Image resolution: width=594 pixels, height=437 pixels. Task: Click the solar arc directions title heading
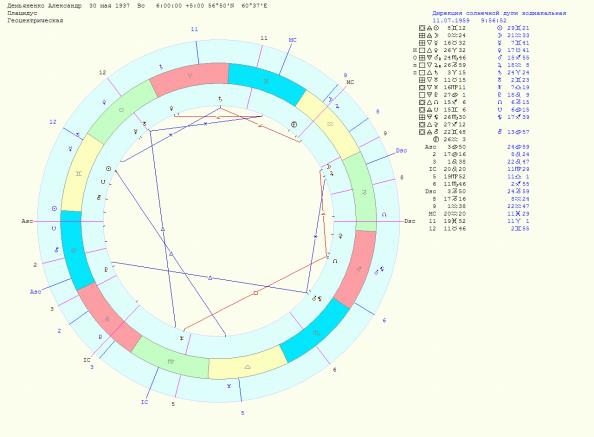click(x=499, y=13)
